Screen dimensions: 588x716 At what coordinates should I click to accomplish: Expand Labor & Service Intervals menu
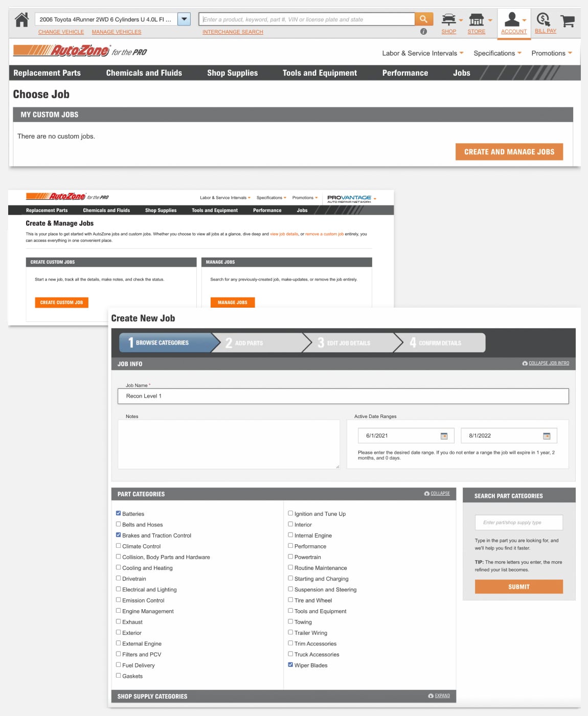(x=423, y=53)
